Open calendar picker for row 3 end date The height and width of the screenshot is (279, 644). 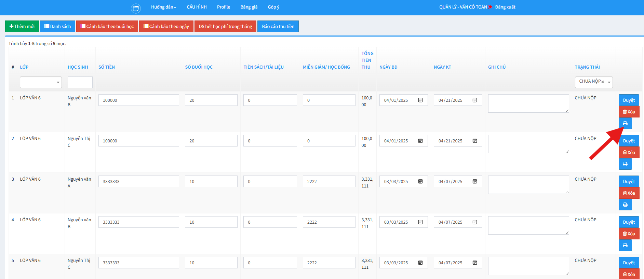coord(475,181)
